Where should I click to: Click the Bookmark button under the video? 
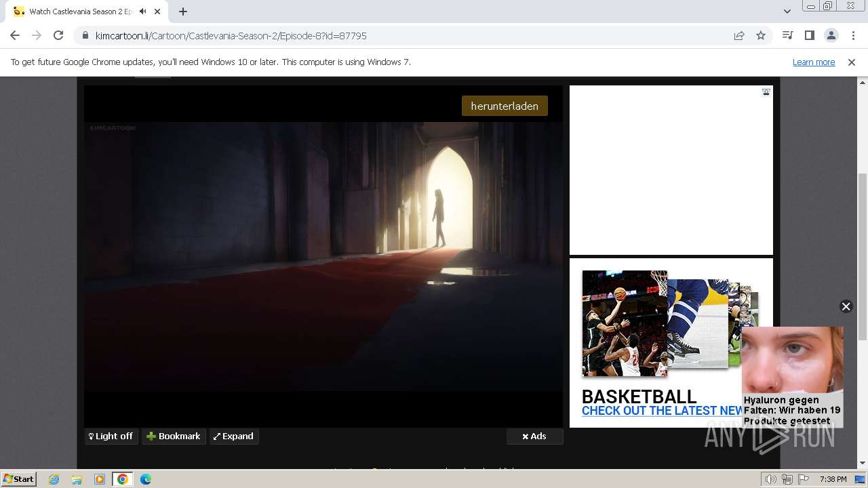174,436
